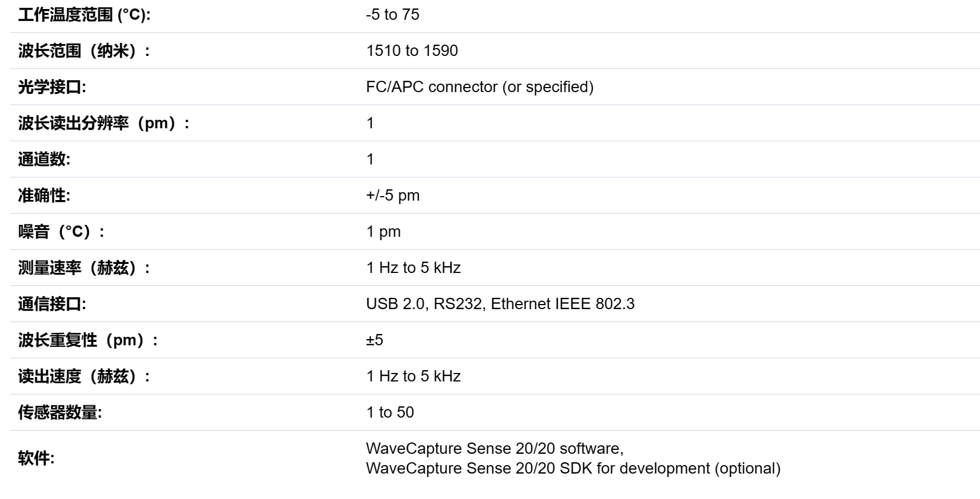Click the 波长重复性（pm）label
The image size is (980, 499).
[88, 340]
